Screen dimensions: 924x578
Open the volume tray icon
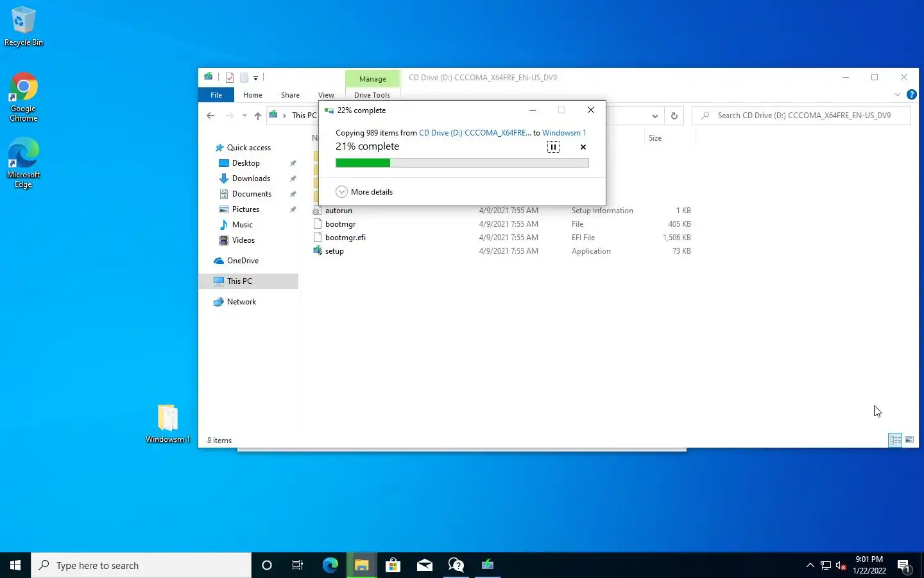[841, 566]
